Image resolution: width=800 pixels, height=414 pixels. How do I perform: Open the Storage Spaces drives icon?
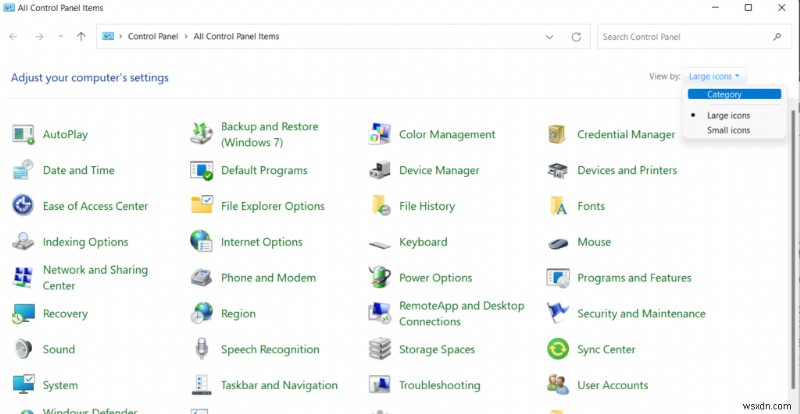click(x=380, y=349)
